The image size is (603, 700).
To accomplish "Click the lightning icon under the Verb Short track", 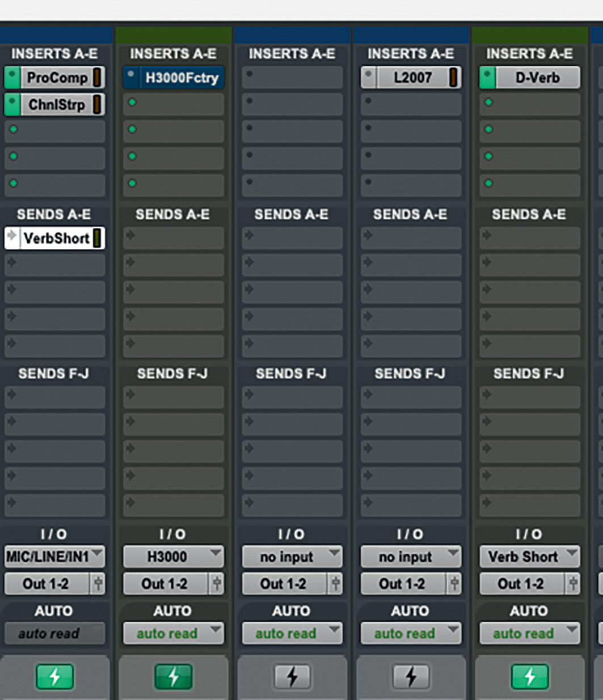I will [529, 677].
